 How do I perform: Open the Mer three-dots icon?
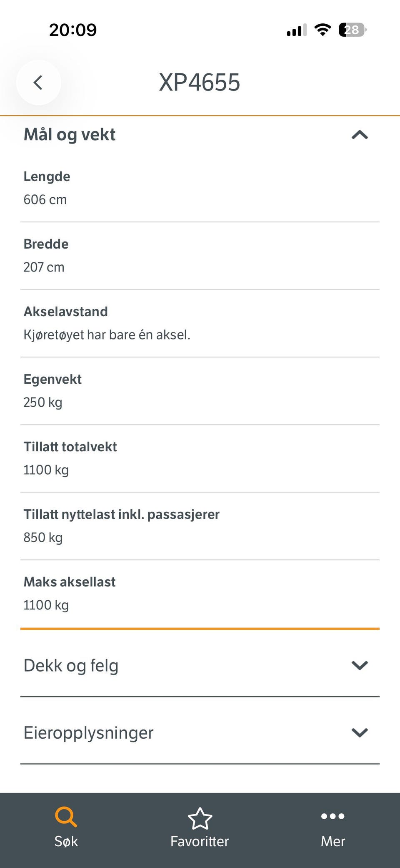pyautogui.click(x=333, y=816)
